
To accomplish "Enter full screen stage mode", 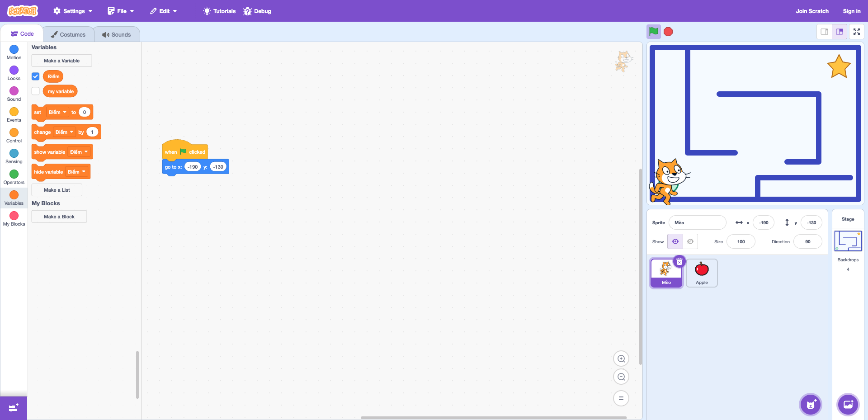I will tap(857, 32).
